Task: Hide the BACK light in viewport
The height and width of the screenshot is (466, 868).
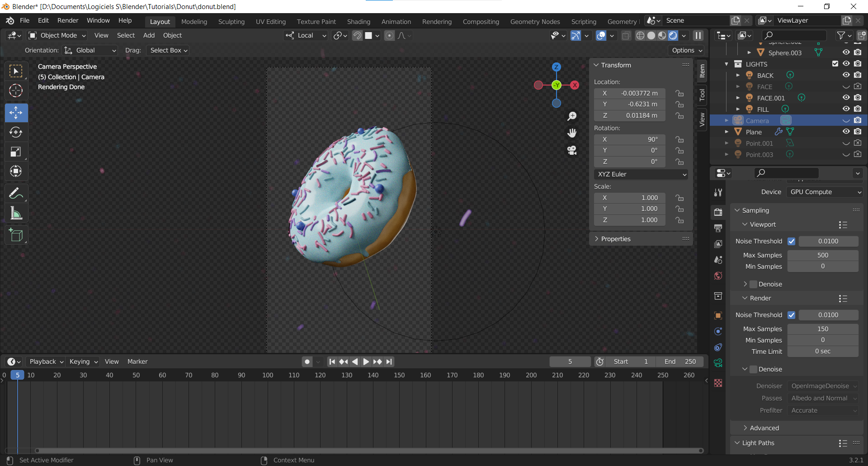Action: 846,75
